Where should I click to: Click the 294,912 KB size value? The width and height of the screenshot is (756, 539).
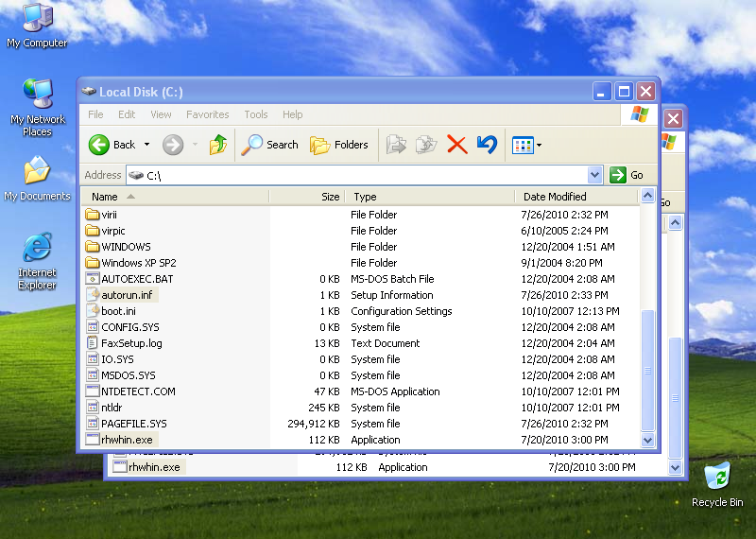(314, 424)
